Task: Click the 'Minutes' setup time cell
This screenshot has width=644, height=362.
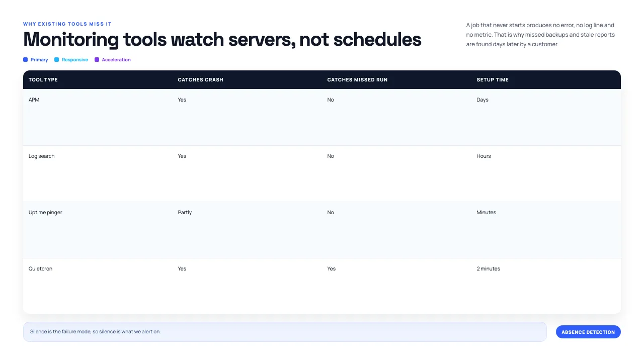Action: 487,212
